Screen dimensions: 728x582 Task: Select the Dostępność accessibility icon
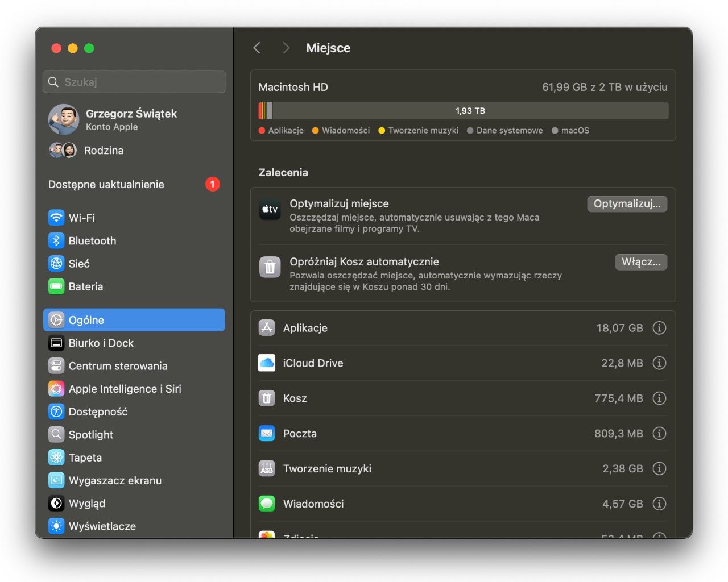point(56,411)
